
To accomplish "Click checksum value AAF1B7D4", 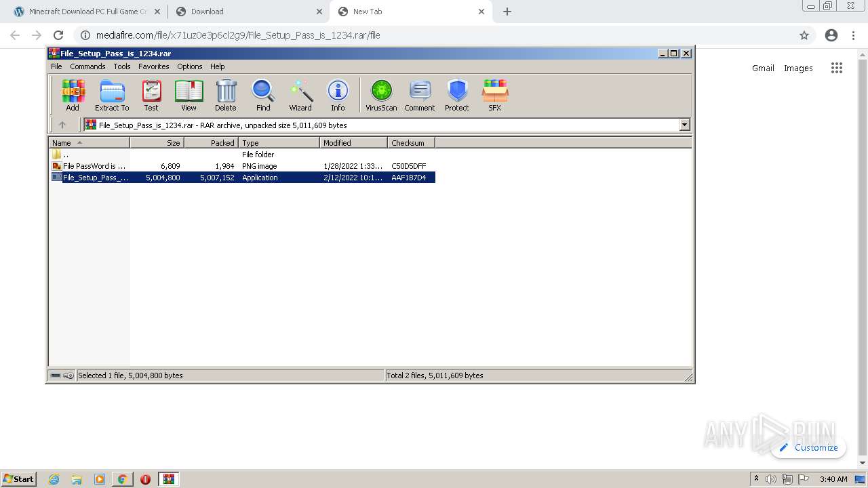I will [x=409, y=178].
